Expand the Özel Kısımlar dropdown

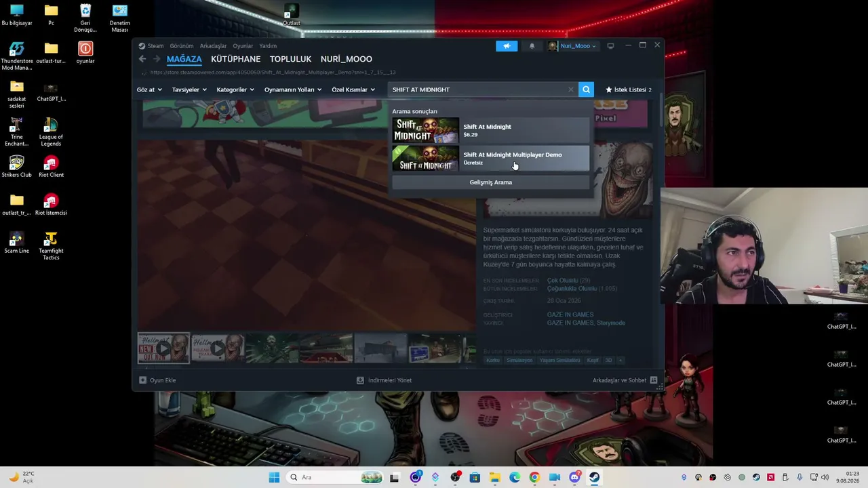(353, 89)
